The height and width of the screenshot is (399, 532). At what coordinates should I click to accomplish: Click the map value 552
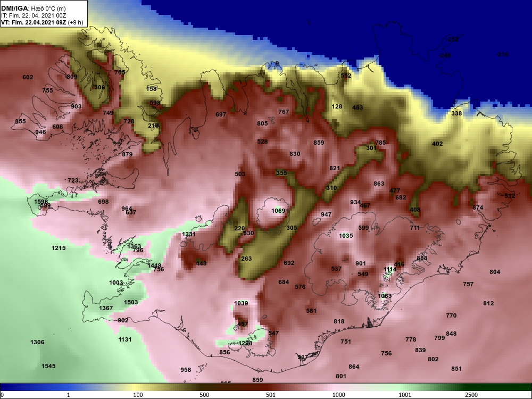click(346, 76)
